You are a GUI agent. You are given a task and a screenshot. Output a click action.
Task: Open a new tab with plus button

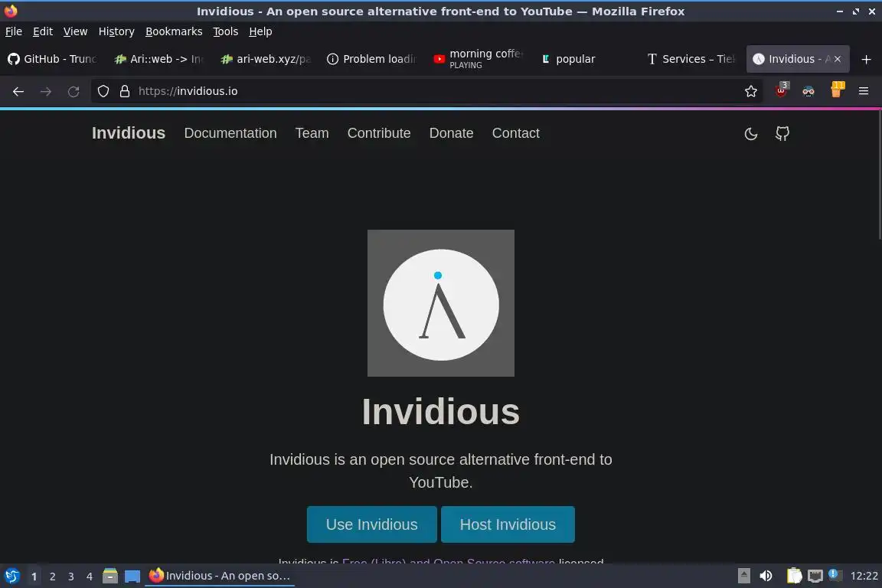click(x=866, y=59)
